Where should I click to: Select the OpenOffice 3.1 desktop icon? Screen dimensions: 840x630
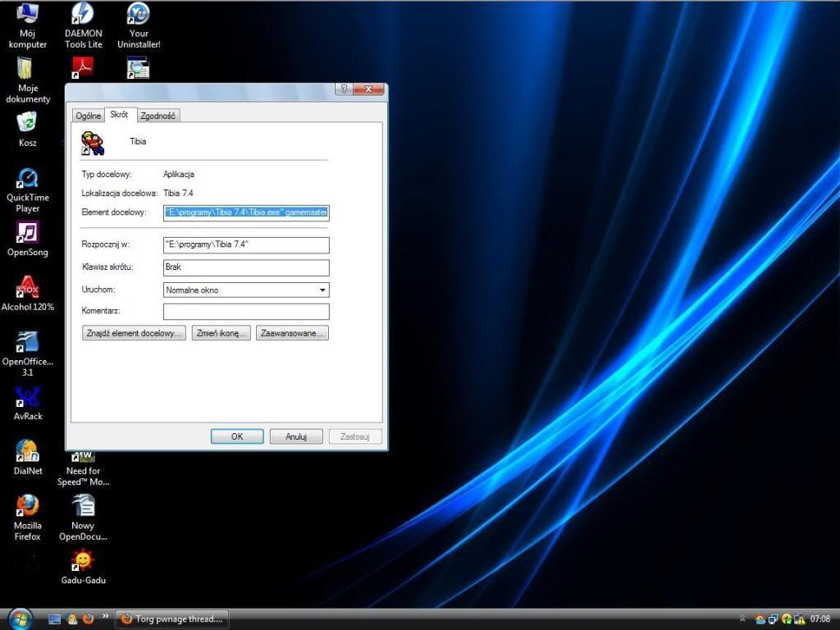[27, 354]
